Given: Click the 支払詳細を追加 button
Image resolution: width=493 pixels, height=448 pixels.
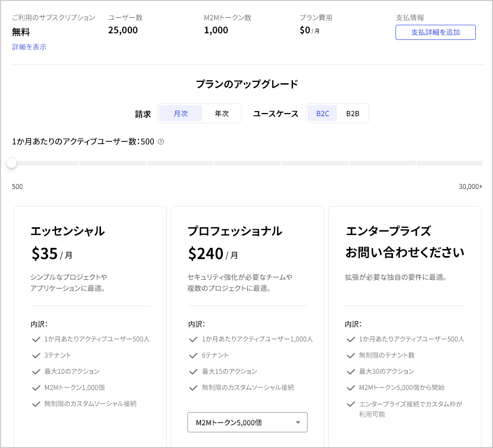Looking at the screenshot, I should point(435,32).
